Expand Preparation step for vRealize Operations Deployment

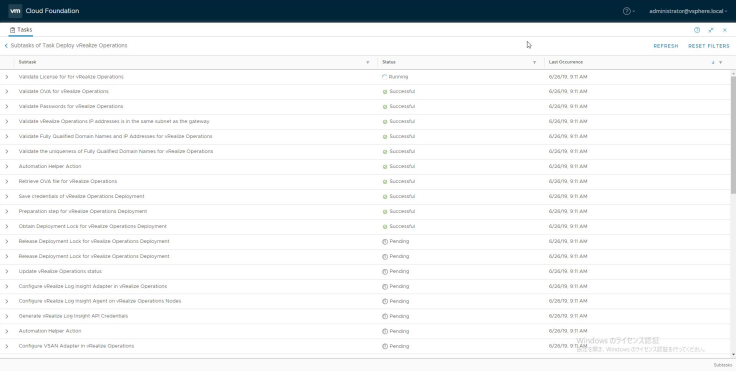tap(7, 211)
